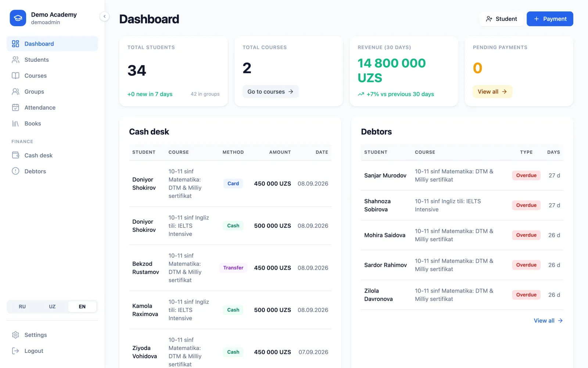Click the arrow icon beside Debtors View all

[x=560, y=321]
